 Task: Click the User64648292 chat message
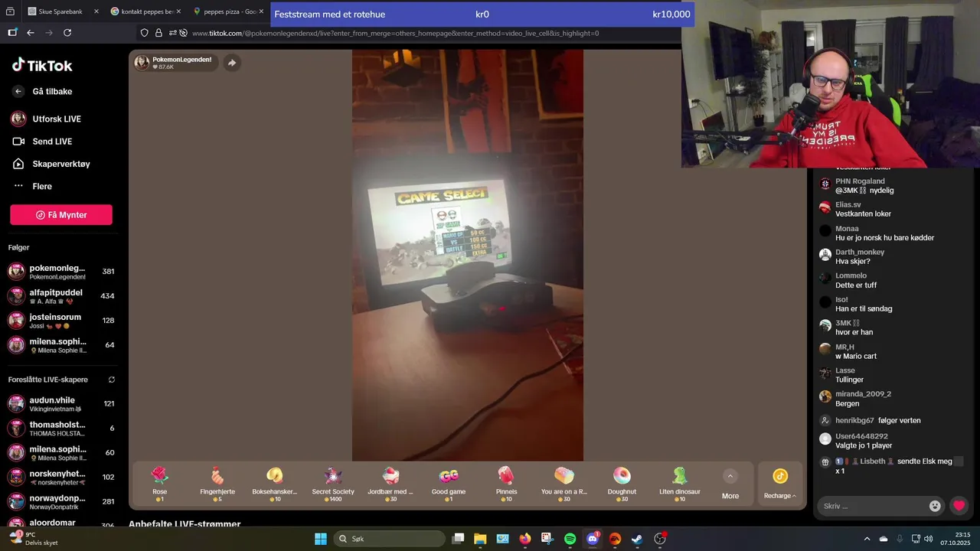(864, 445)
